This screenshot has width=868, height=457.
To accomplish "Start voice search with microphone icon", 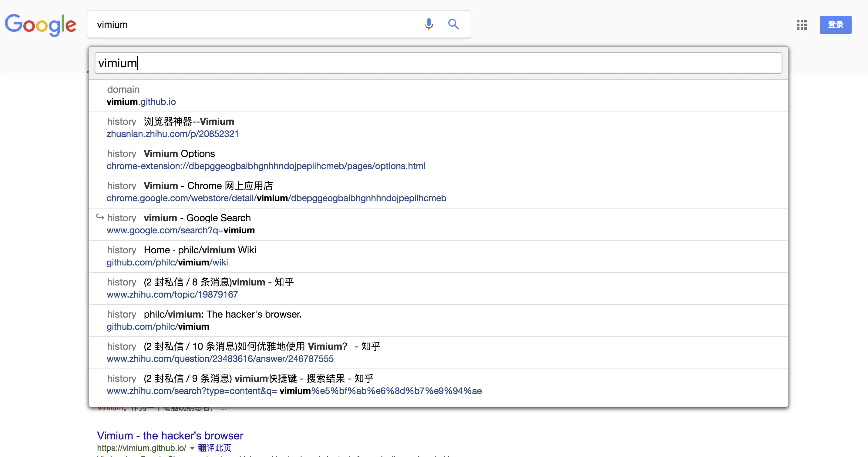I will (428, 24).
